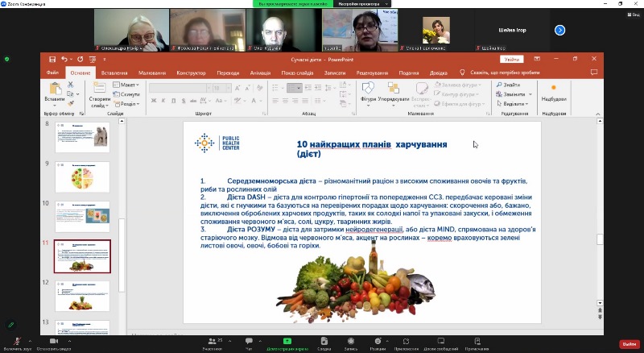This screenshot has width=644, height=353.
Task: Click the Cut scissors icon
Action: coord(71,85)
